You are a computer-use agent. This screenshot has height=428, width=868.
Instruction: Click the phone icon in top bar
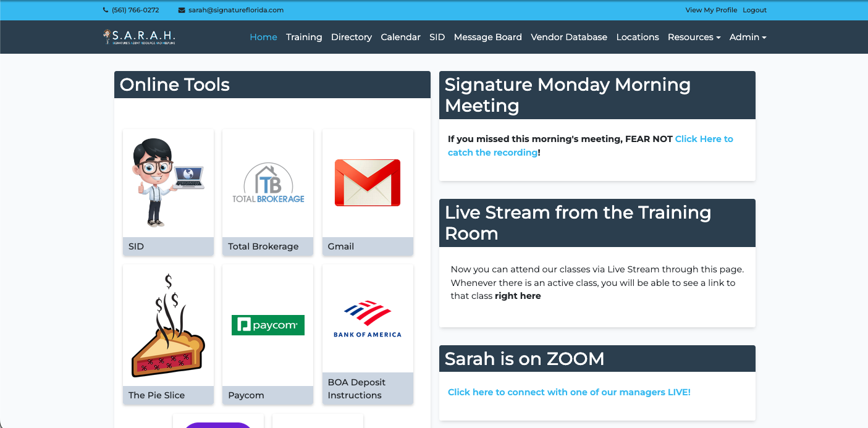click(x=106, y=10)
